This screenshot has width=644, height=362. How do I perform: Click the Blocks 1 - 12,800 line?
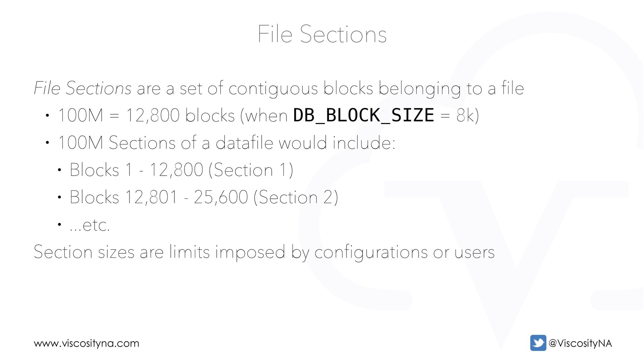pos(181,170)
